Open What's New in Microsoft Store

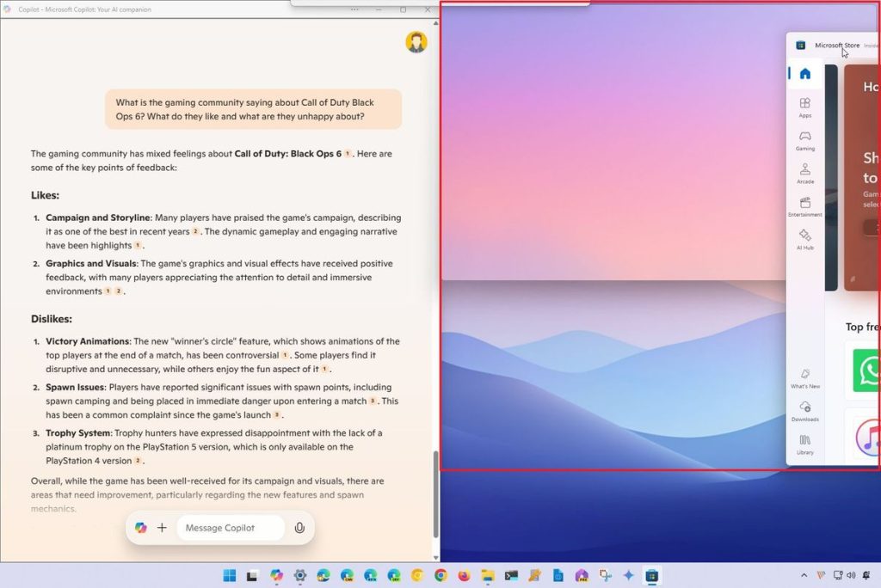(x=805, y=378)
